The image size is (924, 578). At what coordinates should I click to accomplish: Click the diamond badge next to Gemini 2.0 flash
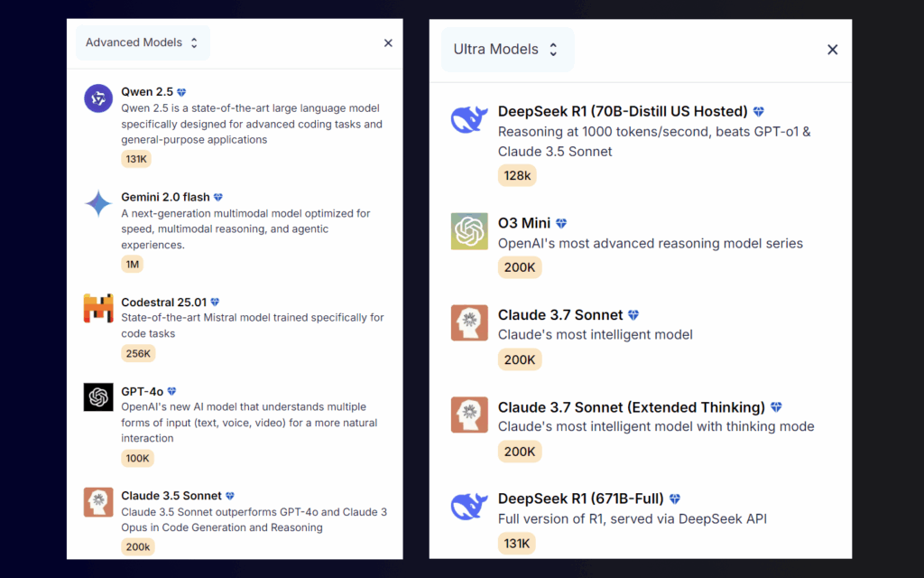(x=218, y=197)
